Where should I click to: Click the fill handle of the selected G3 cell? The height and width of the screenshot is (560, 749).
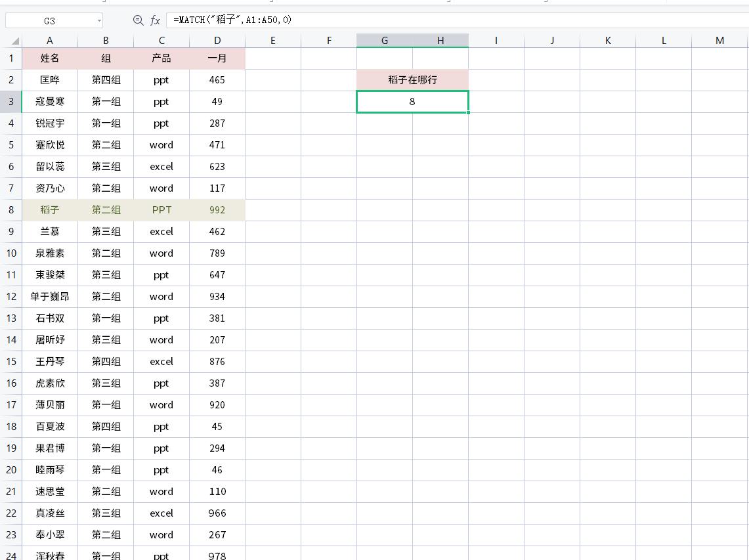pos(468,112)
